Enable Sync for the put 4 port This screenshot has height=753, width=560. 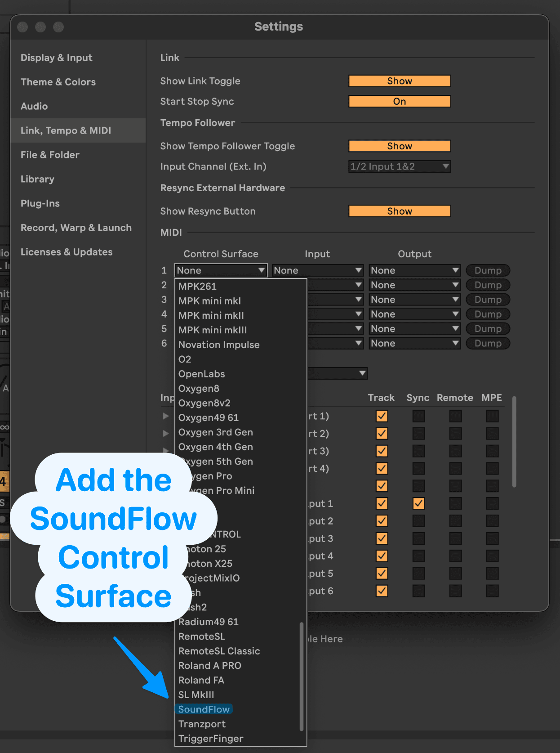tap(418, 556)
